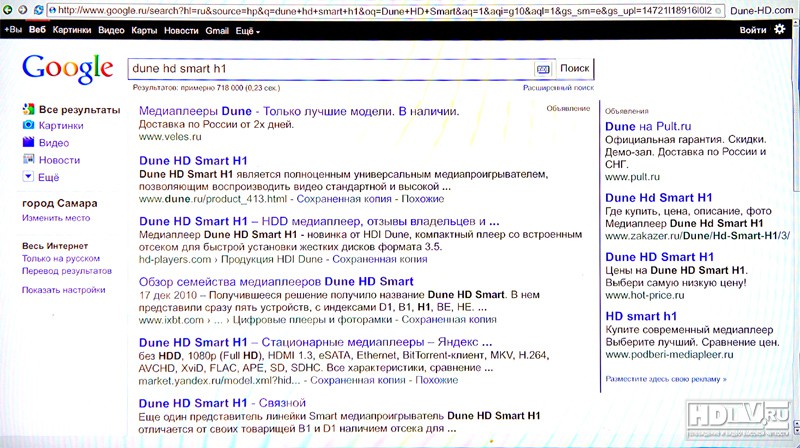Click the Войти sign-in link
The width and height of the screenshot is (800, 448).
pos(753,30)
